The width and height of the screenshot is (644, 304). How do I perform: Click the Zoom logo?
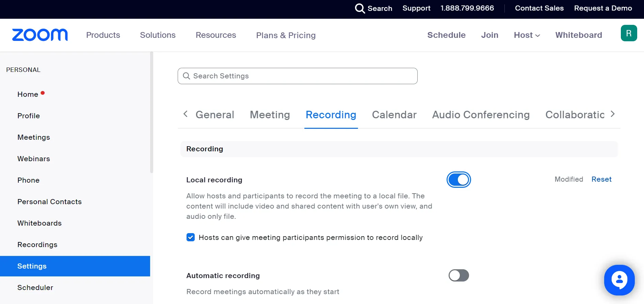click(x=40, y=35)
